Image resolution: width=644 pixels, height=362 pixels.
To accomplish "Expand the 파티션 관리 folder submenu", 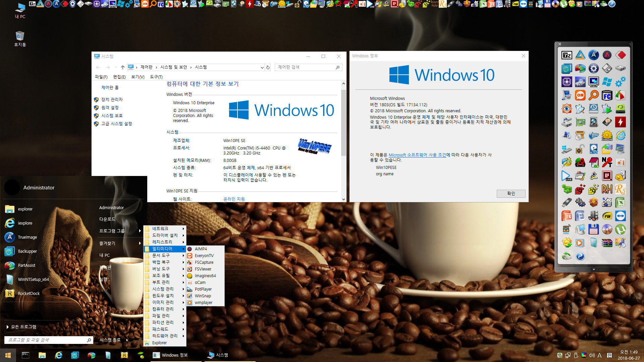I will pyautogui.click(x=165, y=322).
